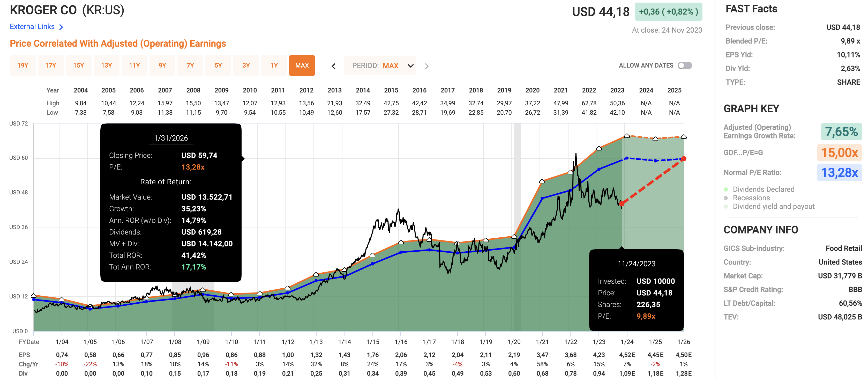Click the Price Correlated With Adjusted Earnings heading
This screenshot has height=380, width=868.
tap(118, 43)
